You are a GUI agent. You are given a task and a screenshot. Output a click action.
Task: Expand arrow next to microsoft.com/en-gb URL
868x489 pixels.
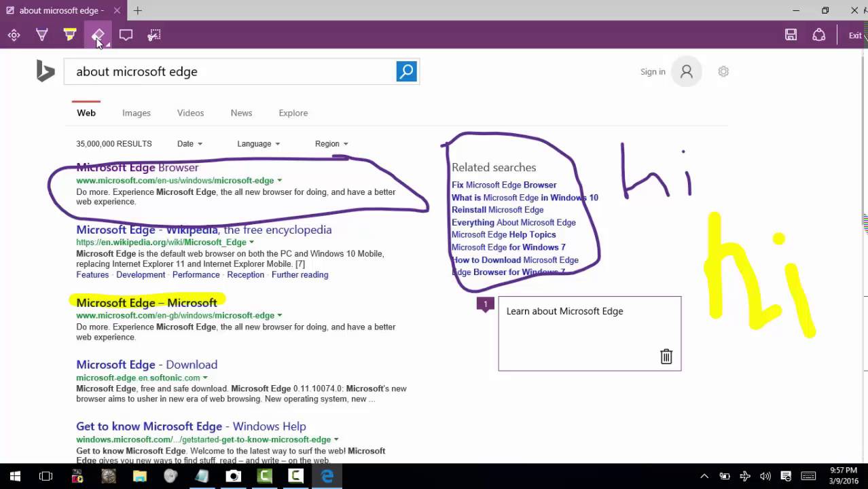(279, 316)
